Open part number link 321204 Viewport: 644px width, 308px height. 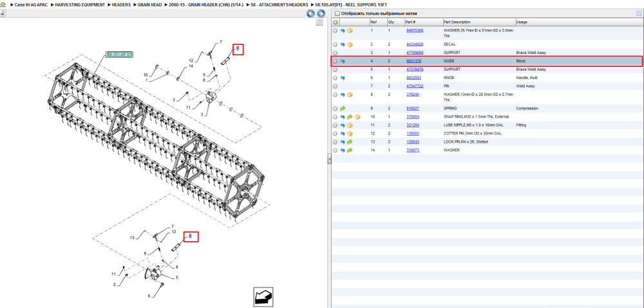(413, 125)
